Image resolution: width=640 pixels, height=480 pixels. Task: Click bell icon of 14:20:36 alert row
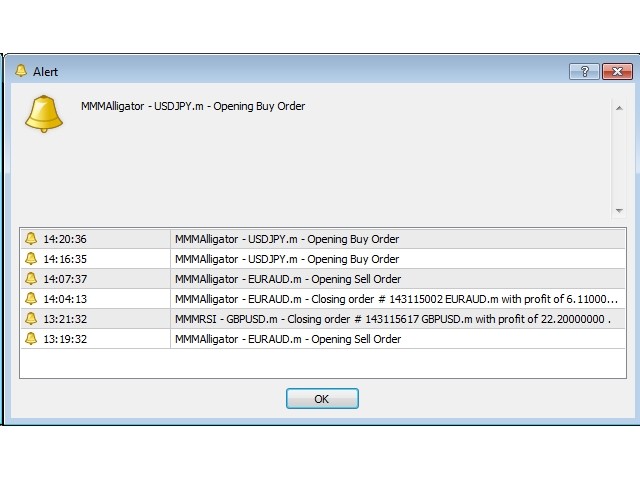click(x=31, y=238)
